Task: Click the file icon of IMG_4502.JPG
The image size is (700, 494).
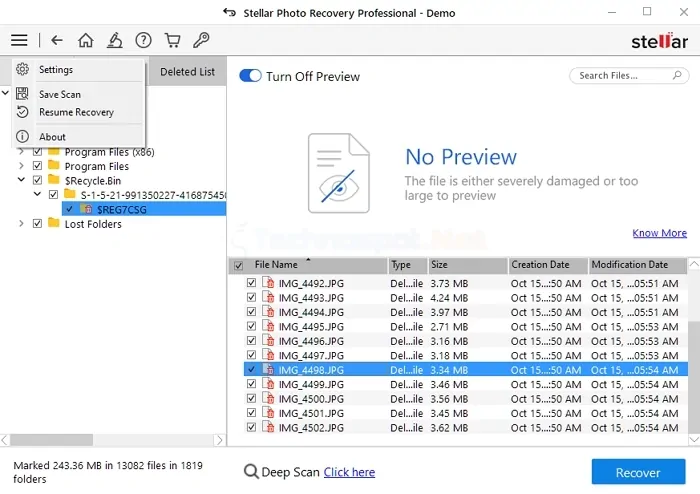Action: coord(268,427)
